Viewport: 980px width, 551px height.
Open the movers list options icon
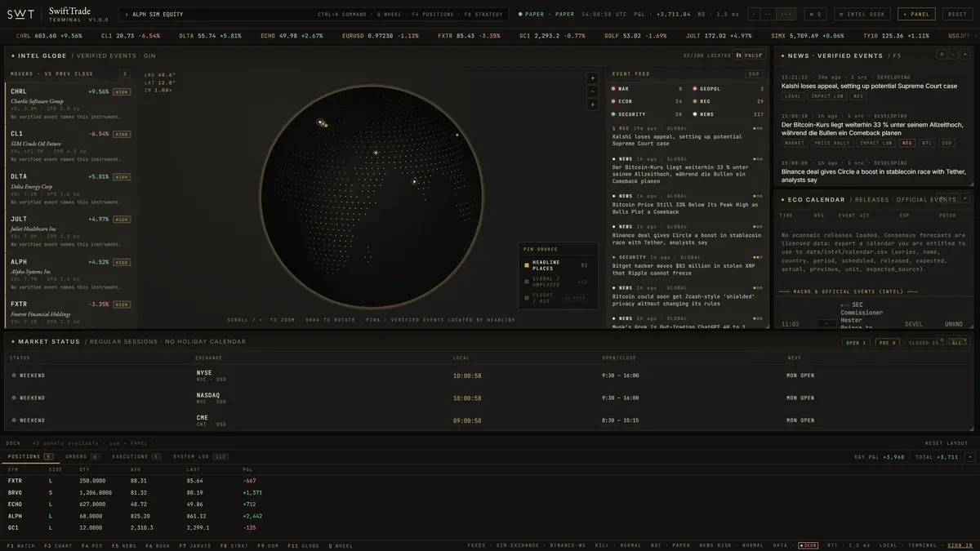point(125,73)
